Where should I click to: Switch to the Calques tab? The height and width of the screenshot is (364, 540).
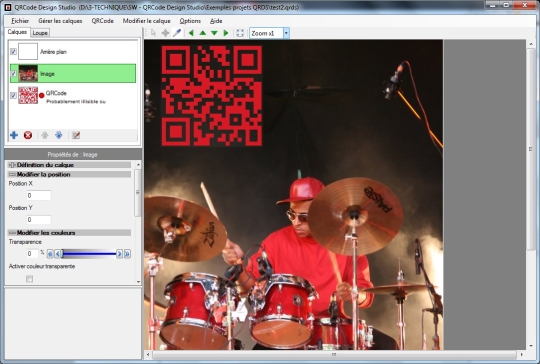pyautogui.click(x=17, y=32)
